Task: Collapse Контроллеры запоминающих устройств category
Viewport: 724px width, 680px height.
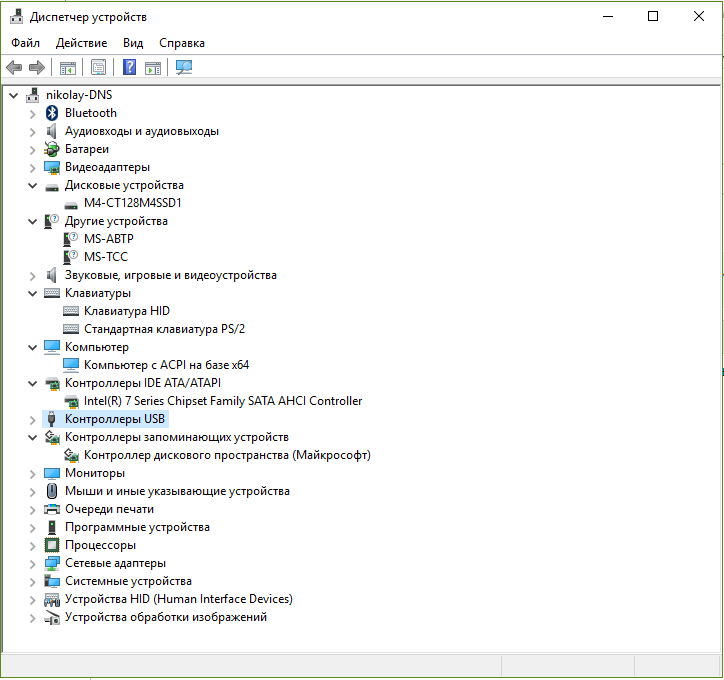Action: pyautogui.click(x=32, y=438)
